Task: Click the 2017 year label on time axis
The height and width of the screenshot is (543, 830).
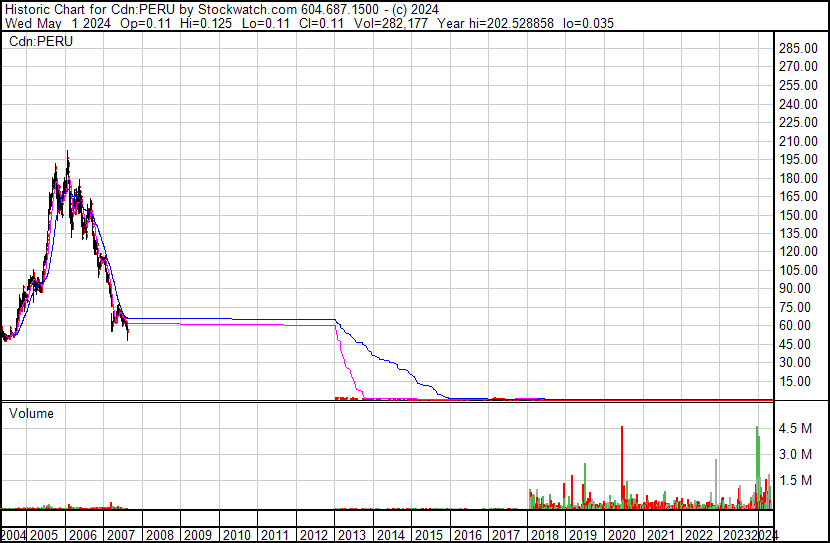Action: (x=506, y=535)
